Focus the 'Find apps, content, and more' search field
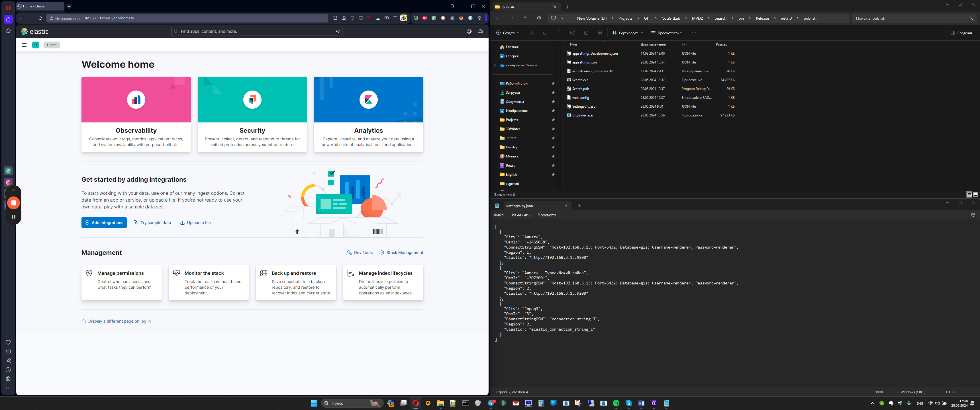Image resolution: width=980 pixels, height=410 pixels. pyautogui.click(x=257, y=31)
